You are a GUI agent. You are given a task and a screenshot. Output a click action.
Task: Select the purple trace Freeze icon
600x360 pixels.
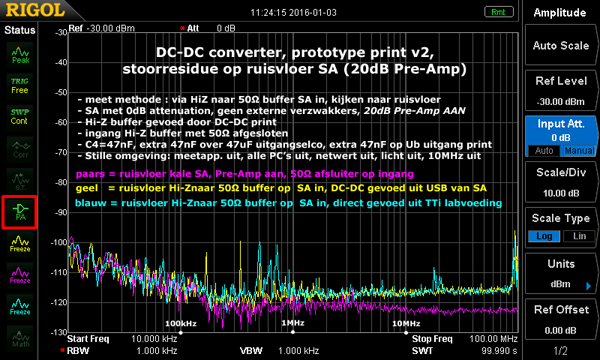click(20, 275)
